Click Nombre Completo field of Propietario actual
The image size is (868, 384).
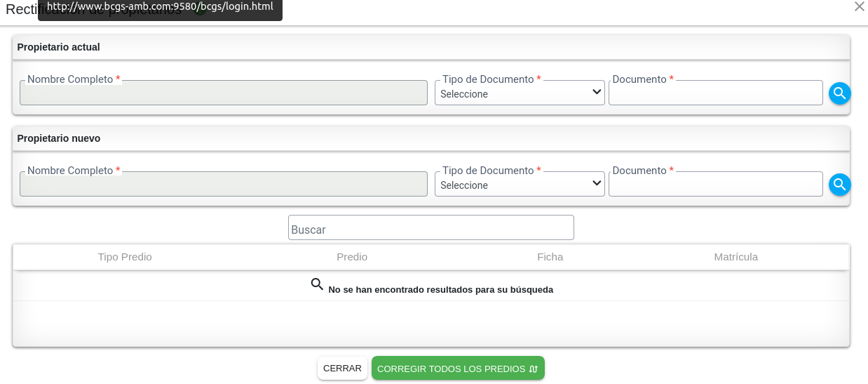(223, 93)
